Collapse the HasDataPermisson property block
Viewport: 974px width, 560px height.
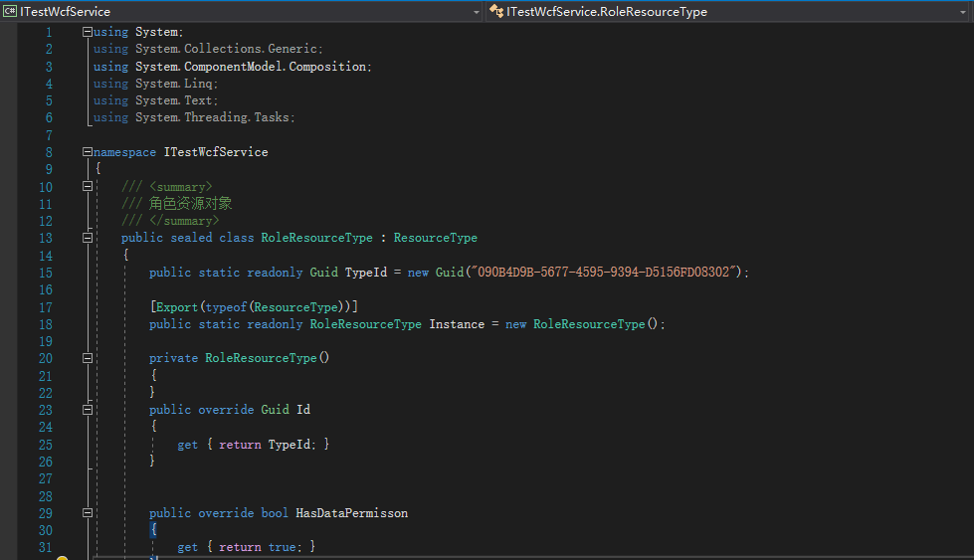(x=88, y=513)
